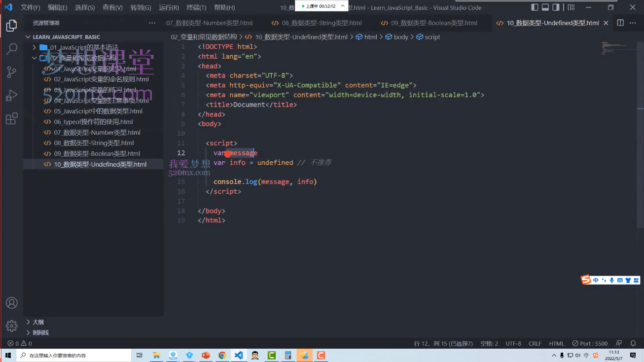Switch to 08_数据类型-String类型.html tab
This screenshot has height=362, width=644.
[x=316, y=23]
